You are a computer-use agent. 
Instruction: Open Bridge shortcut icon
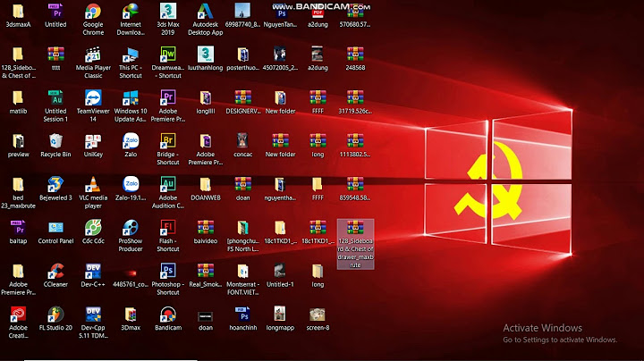168,141
